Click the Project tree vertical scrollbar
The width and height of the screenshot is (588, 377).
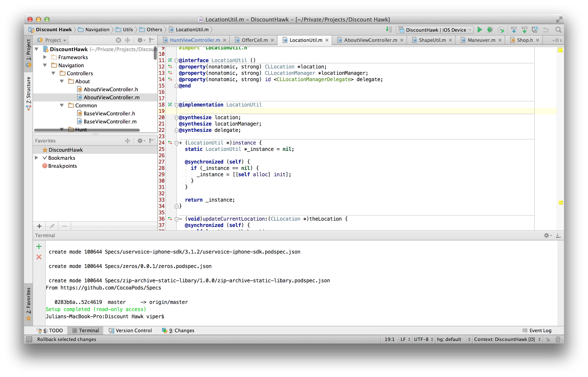click(155, 54)
